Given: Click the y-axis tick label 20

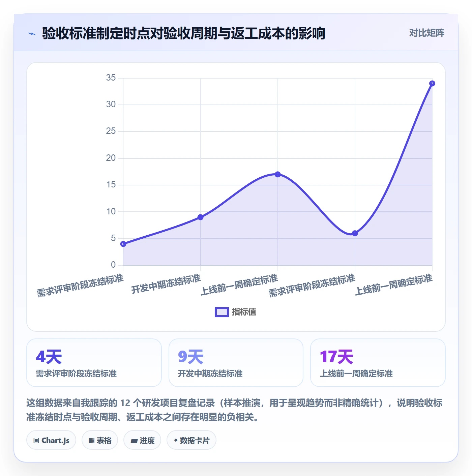Looking at the screenshot, I should point(111,158).
